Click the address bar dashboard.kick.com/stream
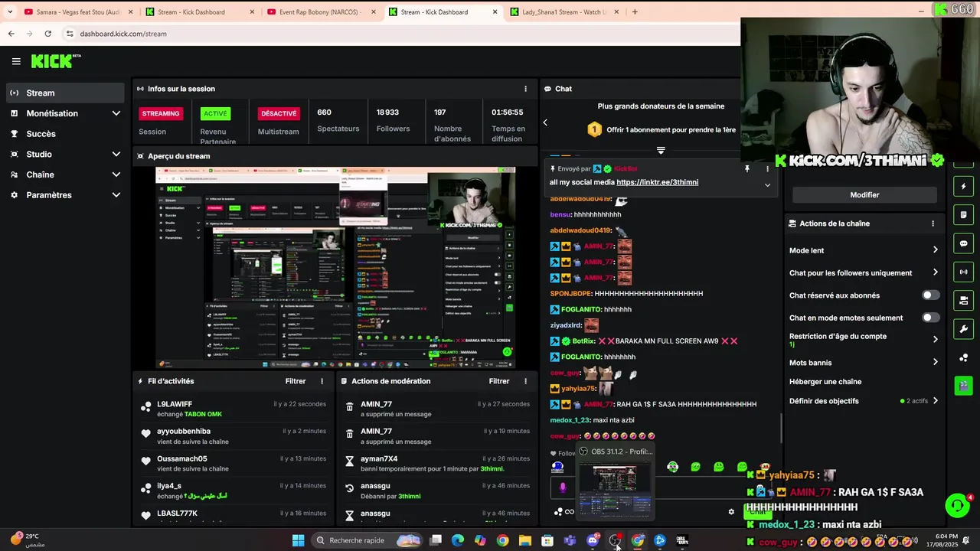Image resolution: width=980 pixels, height=551 pixels. (122, 34)
